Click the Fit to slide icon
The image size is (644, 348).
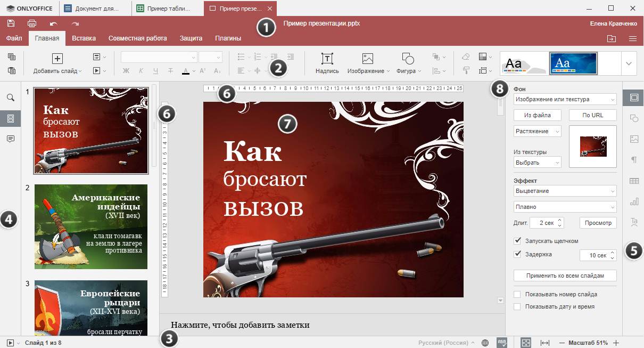(x=526, y=343)
